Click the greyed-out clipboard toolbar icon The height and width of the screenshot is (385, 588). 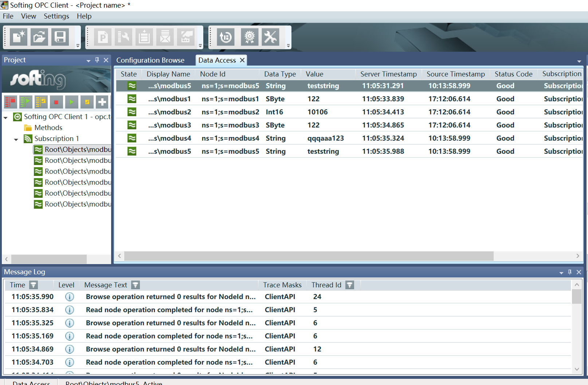[x=145, y=37]
